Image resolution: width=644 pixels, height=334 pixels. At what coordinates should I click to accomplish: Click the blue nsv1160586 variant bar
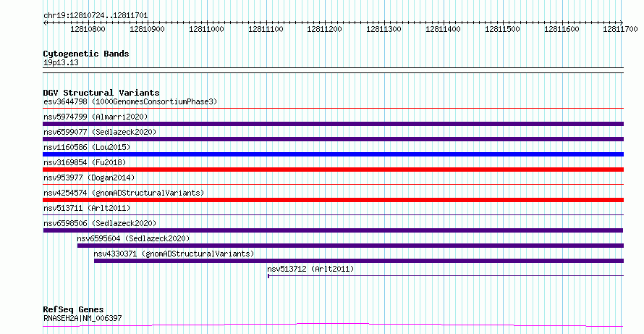tap(333, 154)
